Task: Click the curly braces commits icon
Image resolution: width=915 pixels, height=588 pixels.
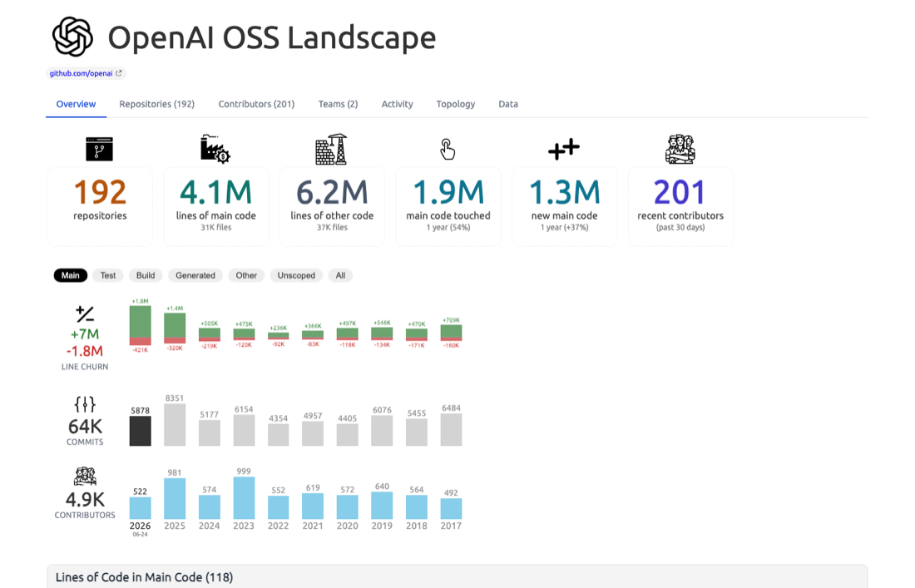Action: (85, 404)
